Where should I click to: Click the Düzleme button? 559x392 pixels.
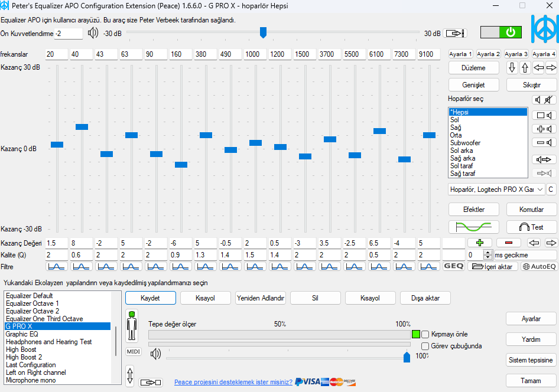(x=473, y=68)
